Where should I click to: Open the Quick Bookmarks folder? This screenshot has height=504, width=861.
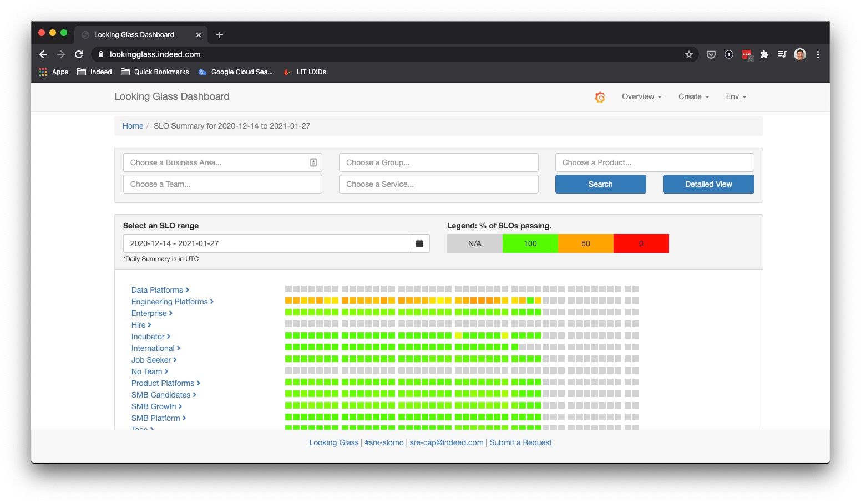tap(155, 72)
